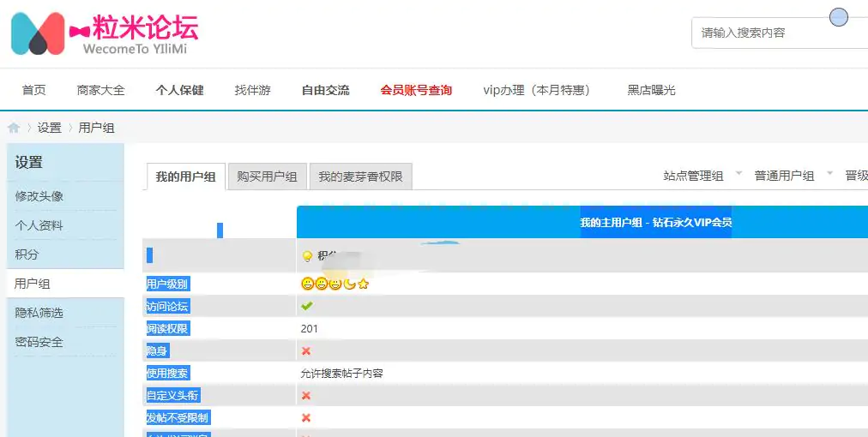The height and width of the screenshot is (437, 868).
Task: Focus the 请输入搜索内容 search field
Action: (780, 33)
